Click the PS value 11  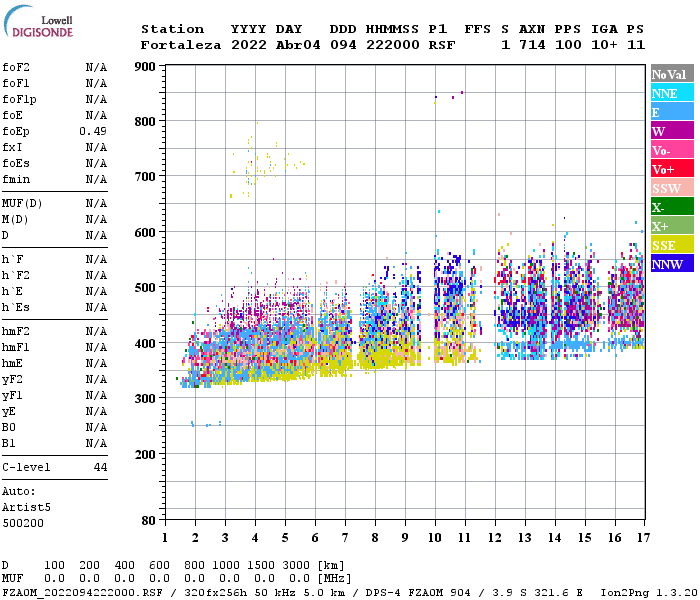[x=636, y=45]
